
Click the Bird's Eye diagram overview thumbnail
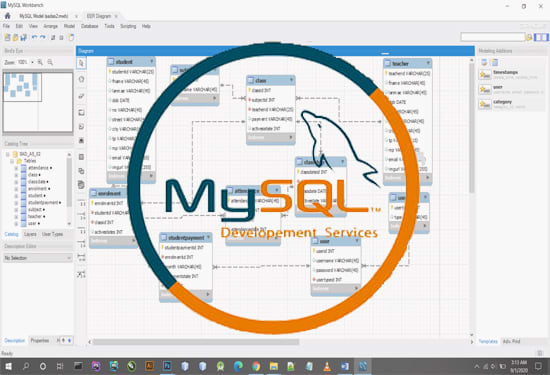38,102
